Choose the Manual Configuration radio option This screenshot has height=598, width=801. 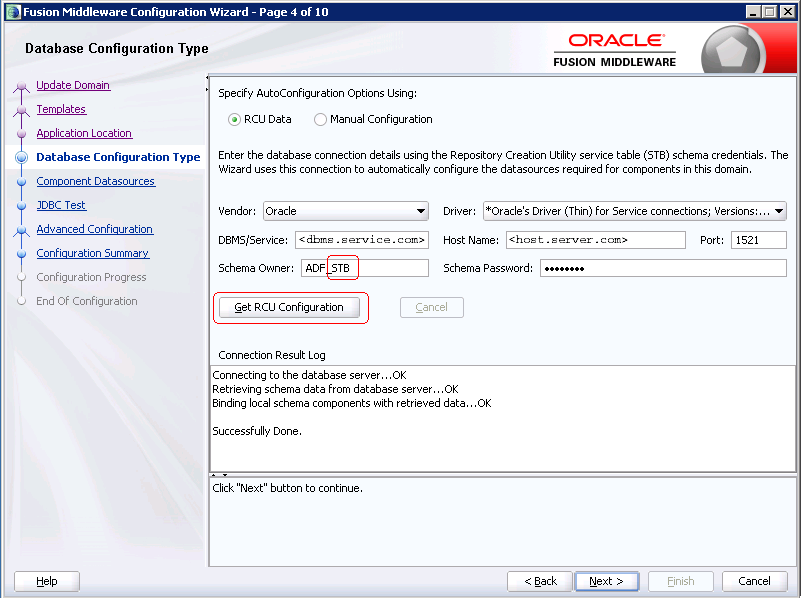320,119
